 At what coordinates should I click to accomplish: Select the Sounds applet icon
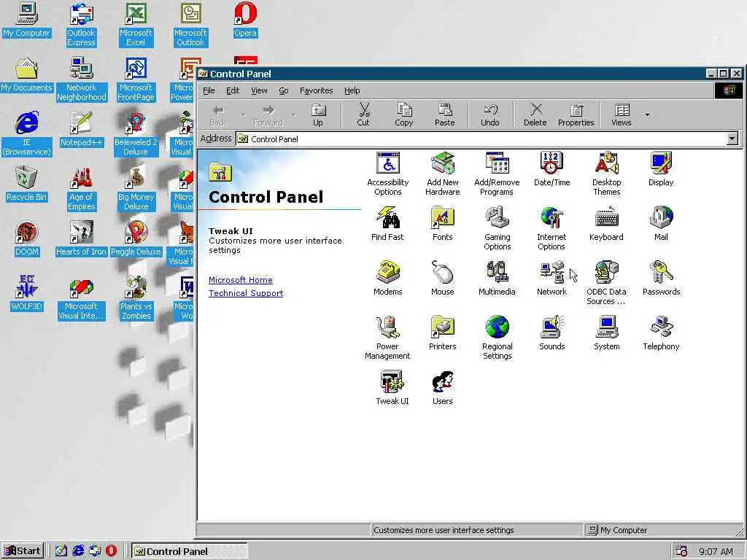[x=551, y=333]
